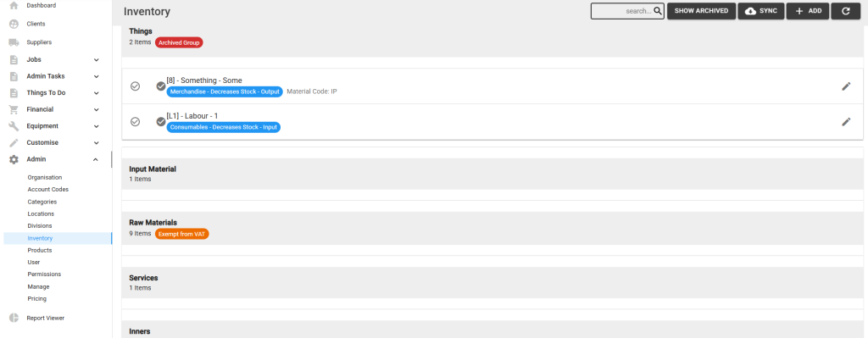Click the Clients globe icon
Viewport: 868px width, 338px height.
[x=14, y=25]
